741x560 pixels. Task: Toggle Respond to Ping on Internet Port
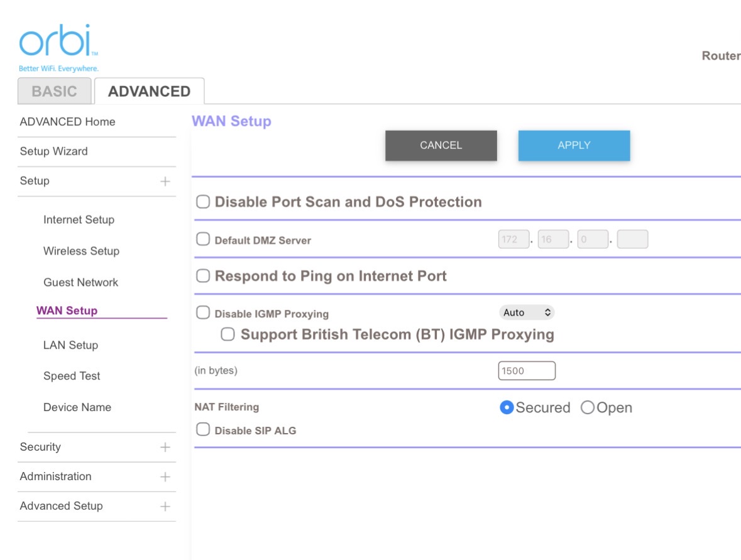pyautogui.click(x=203, y=275)
